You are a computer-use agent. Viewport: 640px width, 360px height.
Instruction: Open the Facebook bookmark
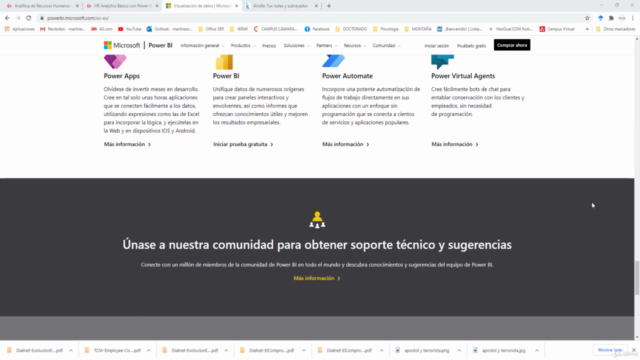click(x=317, y=29)
